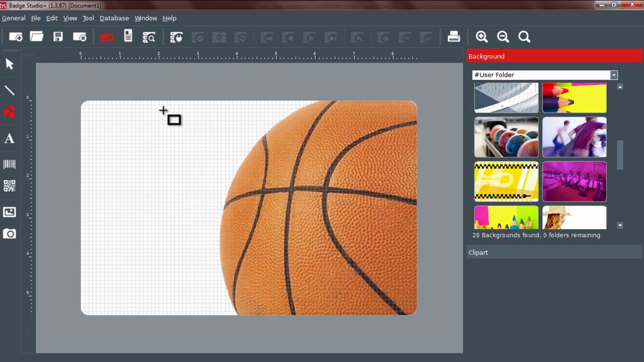Save the document with floppy icon
The height and width of the screenshot is (362, 644).
[x=58, y=37]
